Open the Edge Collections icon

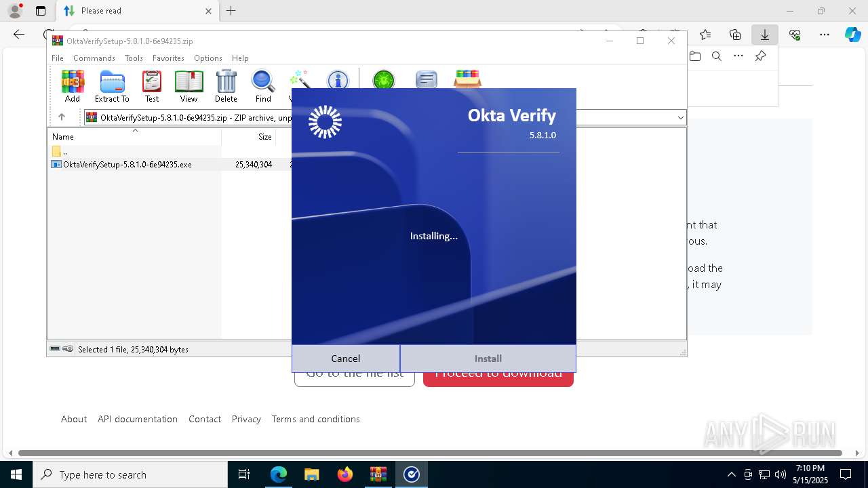735,35
